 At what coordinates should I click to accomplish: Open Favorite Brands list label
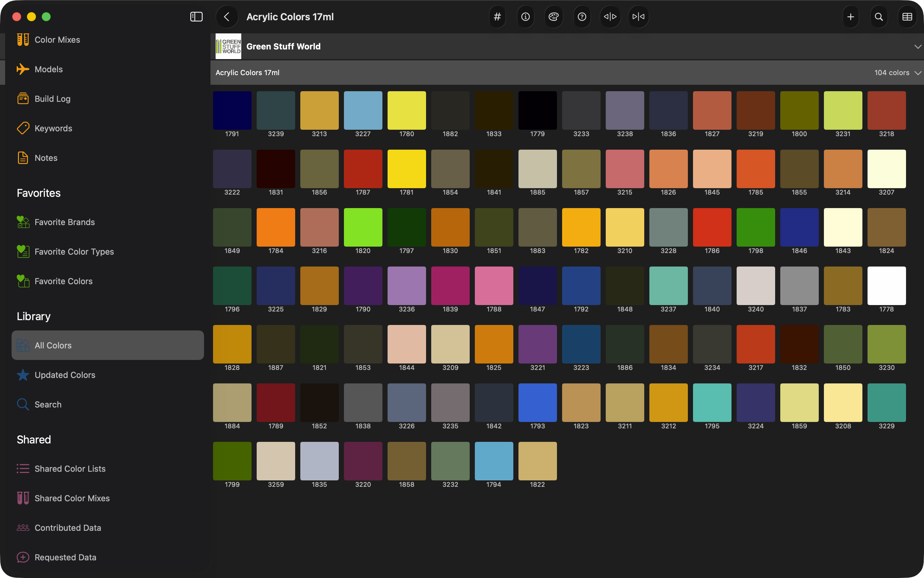[x=64, y=222]
